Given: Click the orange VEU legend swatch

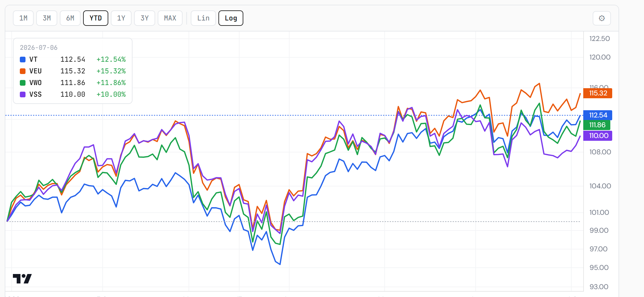Looking at the screenshot, I should tap(23, 71).
